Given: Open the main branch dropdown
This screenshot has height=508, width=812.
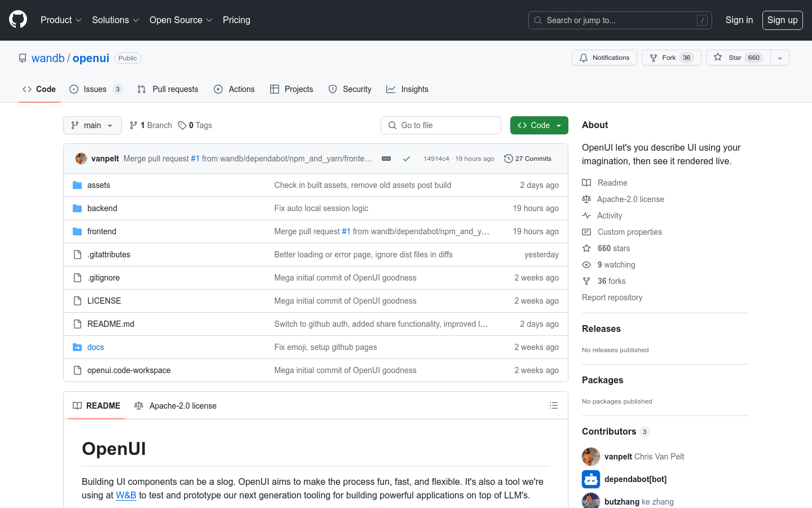Looking at the screenshot, I should tap(92, 125).
